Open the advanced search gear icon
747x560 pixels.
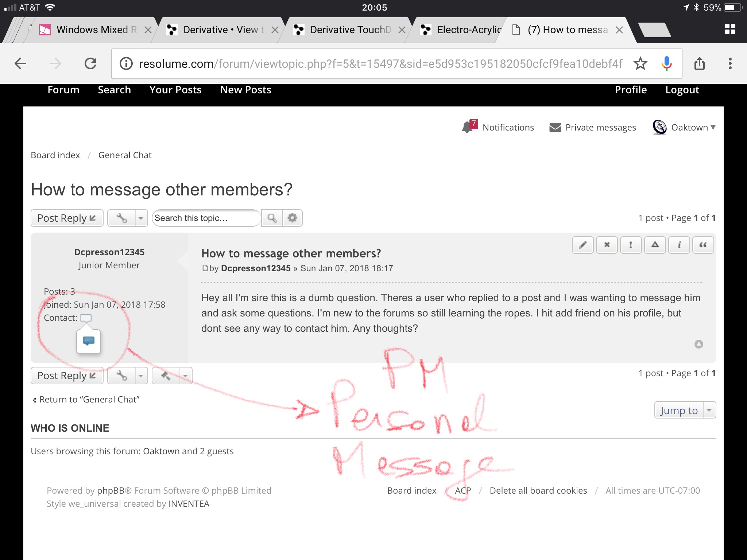coord(292,218)
